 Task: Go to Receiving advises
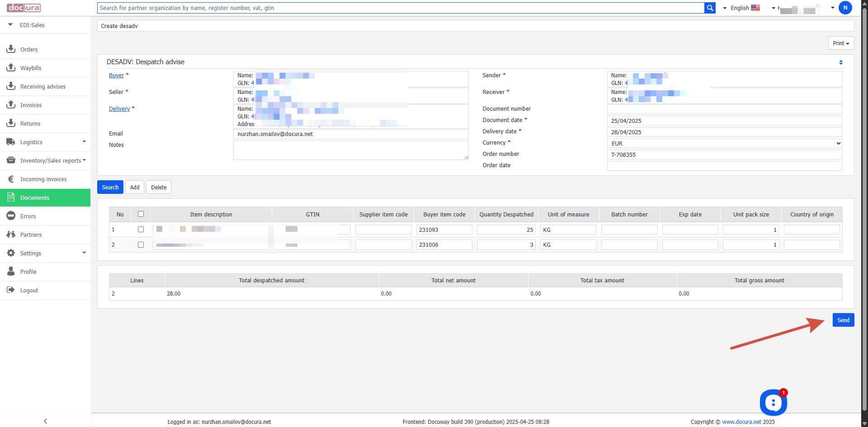(x=43, y=87)
